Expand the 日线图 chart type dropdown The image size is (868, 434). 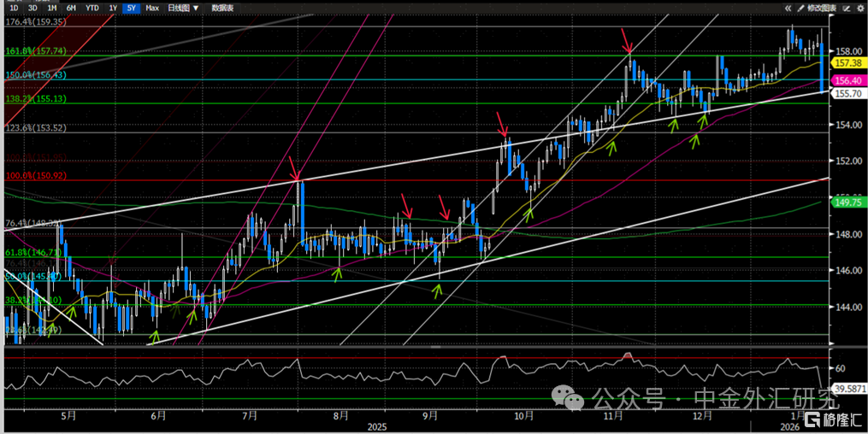click(183, 8)
